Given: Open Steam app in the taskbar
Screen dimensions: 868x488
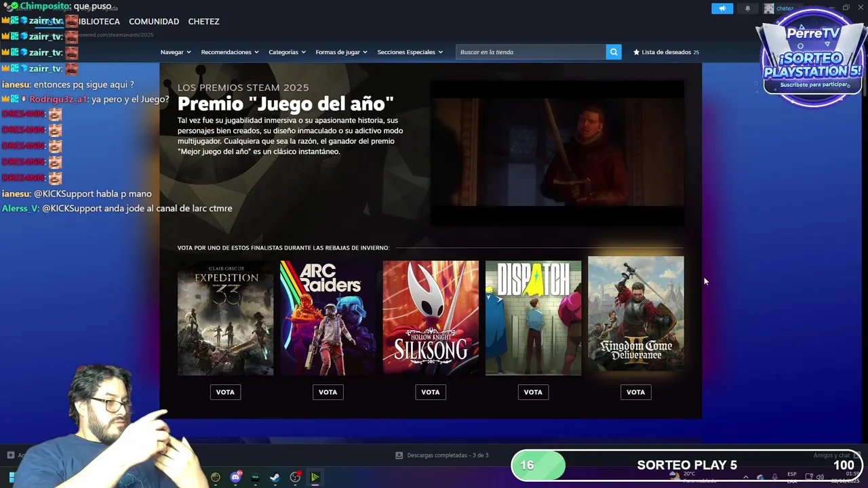Looking at the screenshot, I should point(275,477).
